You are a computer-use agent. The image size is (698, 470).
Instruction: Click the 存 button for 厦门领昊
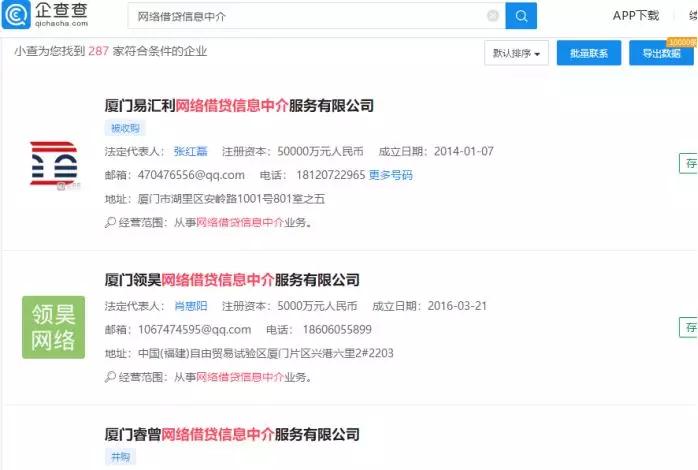(x=689, y=327)
